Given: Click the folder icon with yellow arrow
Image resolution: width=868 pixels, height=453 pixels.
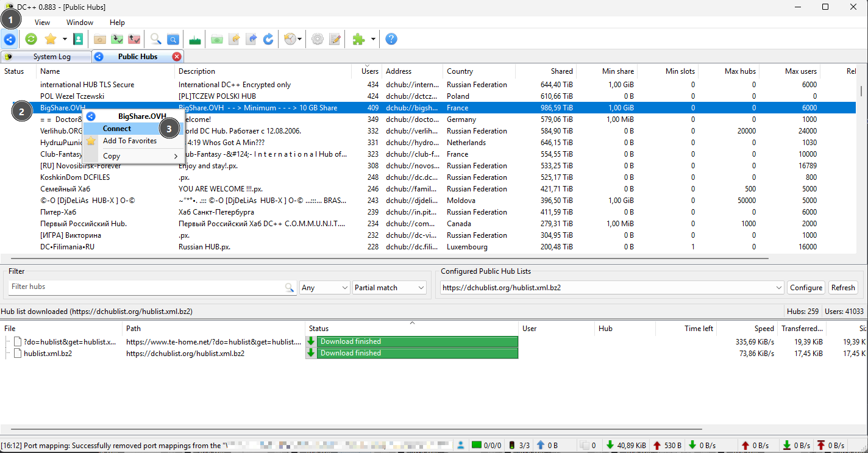Looking at the screenshot, I should coord(234,40).
